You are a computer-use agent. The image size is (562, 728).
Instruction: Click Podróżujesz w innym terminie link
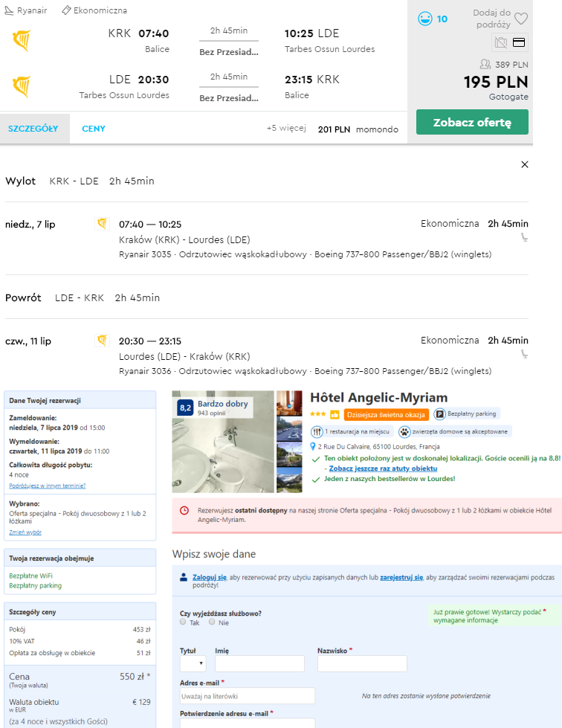48,486
